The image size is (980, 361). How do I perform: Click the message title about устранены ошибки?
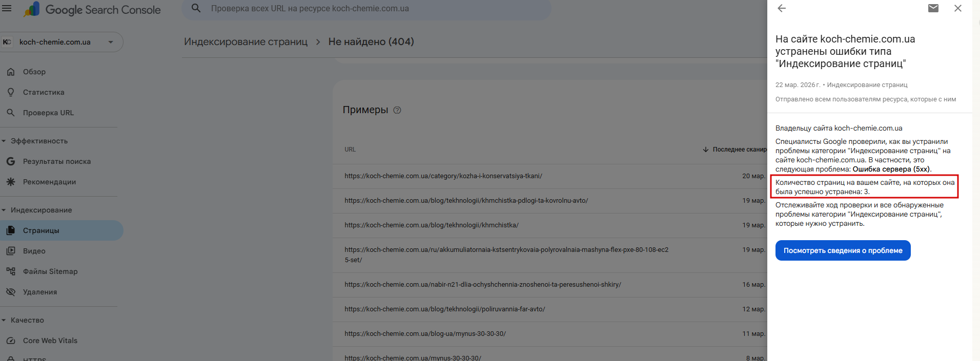pyautogui.click(x=845, y=51)
